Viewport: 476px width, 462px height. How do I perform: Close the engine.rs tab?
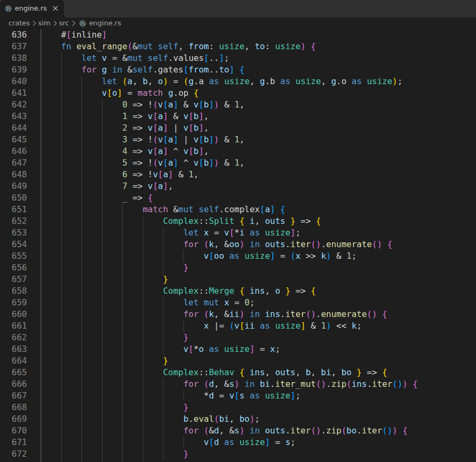coord(55,8)
